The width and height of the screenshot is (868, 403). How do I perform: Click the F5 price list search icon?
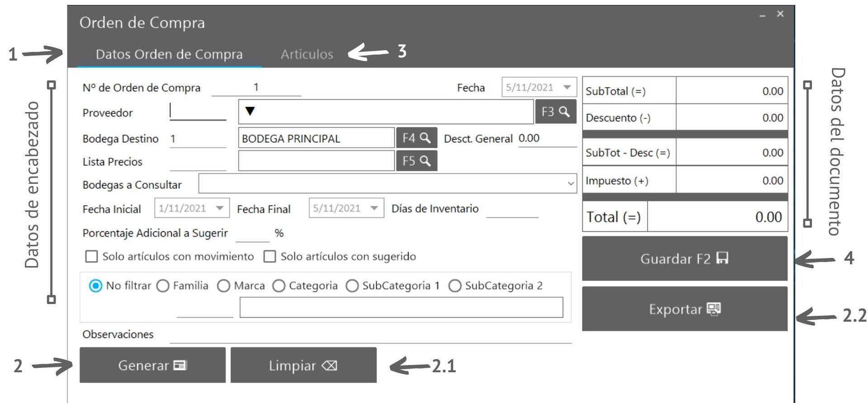416,161
